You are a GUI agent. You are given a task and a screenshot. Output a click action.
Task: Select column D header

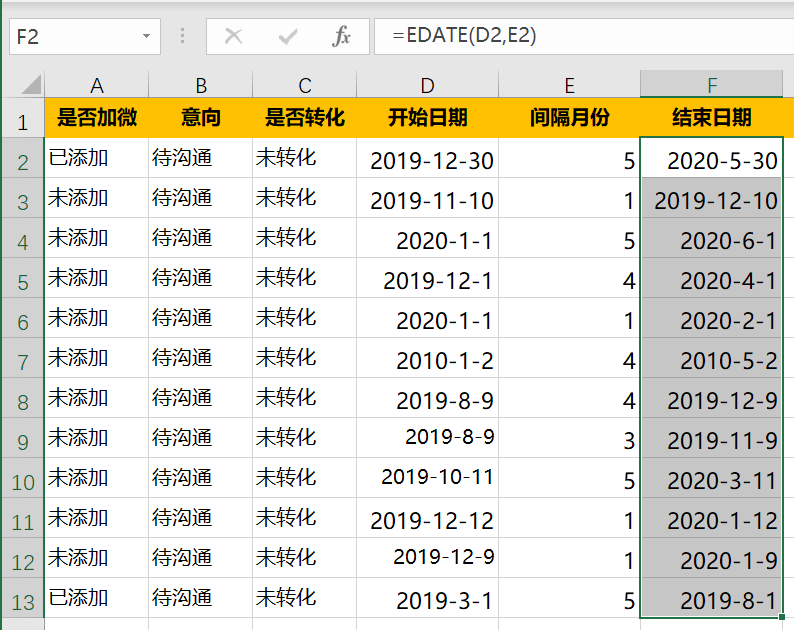click(x=427, y=85)
